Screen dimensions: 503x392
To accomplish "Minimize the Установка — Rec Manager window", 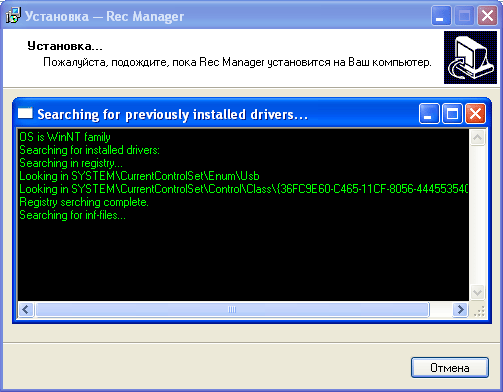I will click(441, 16).
